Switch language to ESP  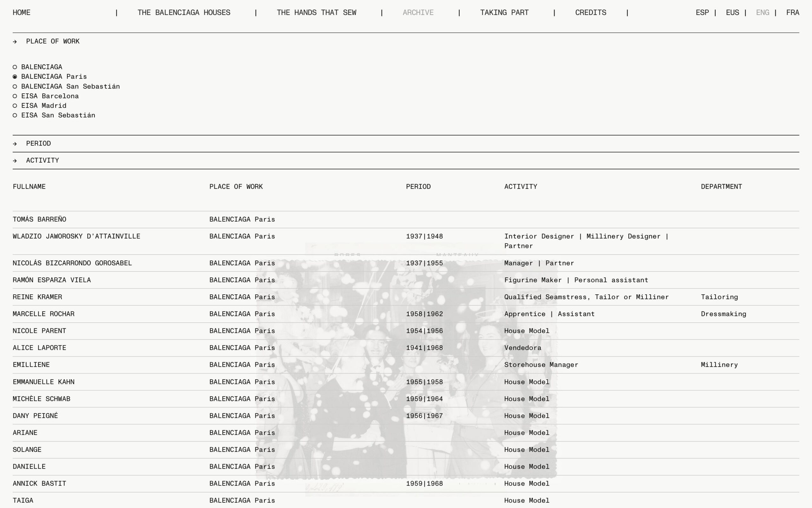pyautogui.click(x=702, y=13)
